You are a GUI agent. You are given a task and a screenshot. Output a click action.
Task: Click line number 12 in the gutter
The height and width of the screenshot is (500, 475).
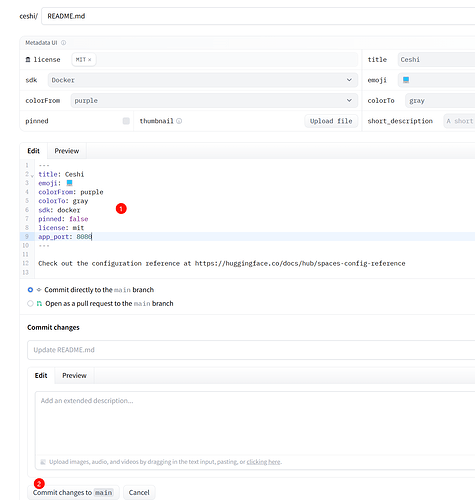pyautogui.click(x=26, y=263)
